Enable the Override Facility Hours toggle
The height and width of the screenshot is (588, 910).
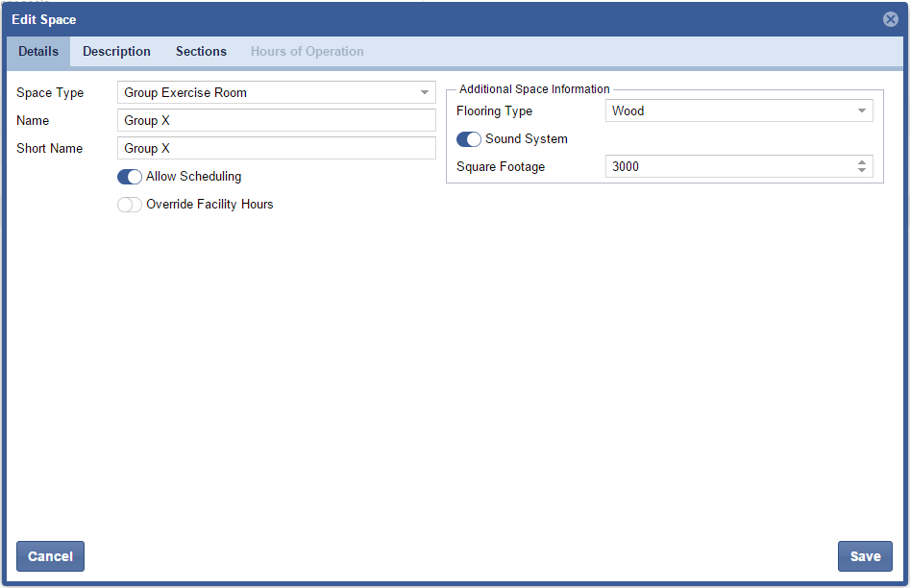click(130, 205)
